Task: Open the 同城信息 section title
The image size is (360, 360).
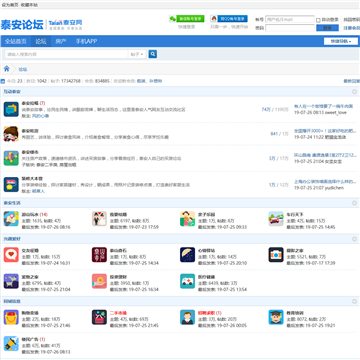Action: (12, 301)
